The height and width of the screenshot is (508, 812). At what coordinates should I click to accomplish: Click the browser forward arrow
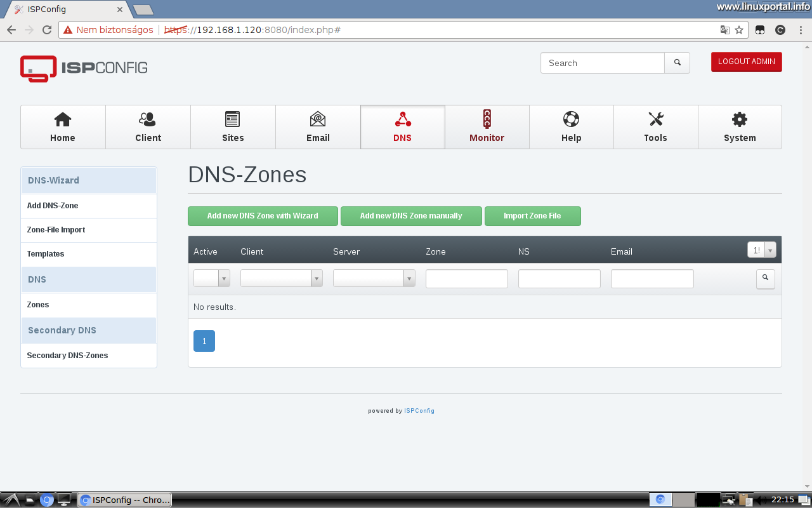tap(29, 30)
